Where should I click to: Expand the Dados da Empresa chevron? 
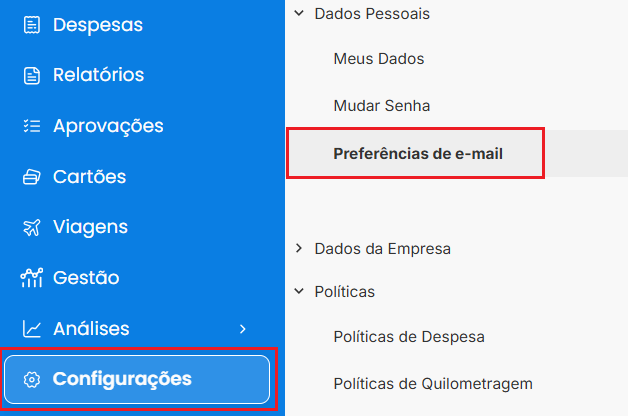click(x=298, y=248)
